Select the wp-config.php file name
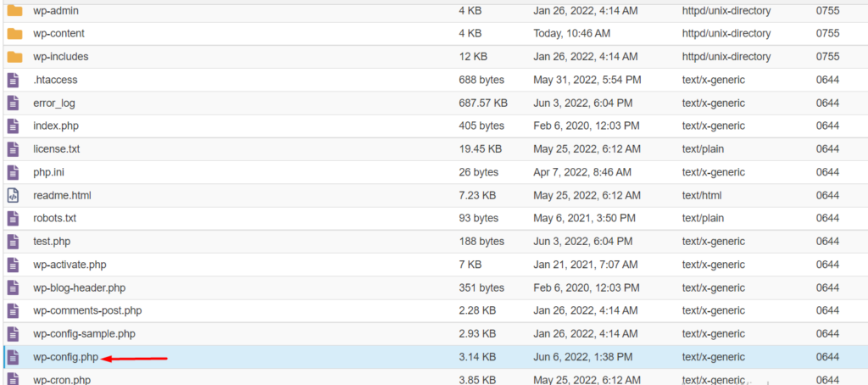Image resolution: width=868 pixels, height=385 pixels. [66, 357]
